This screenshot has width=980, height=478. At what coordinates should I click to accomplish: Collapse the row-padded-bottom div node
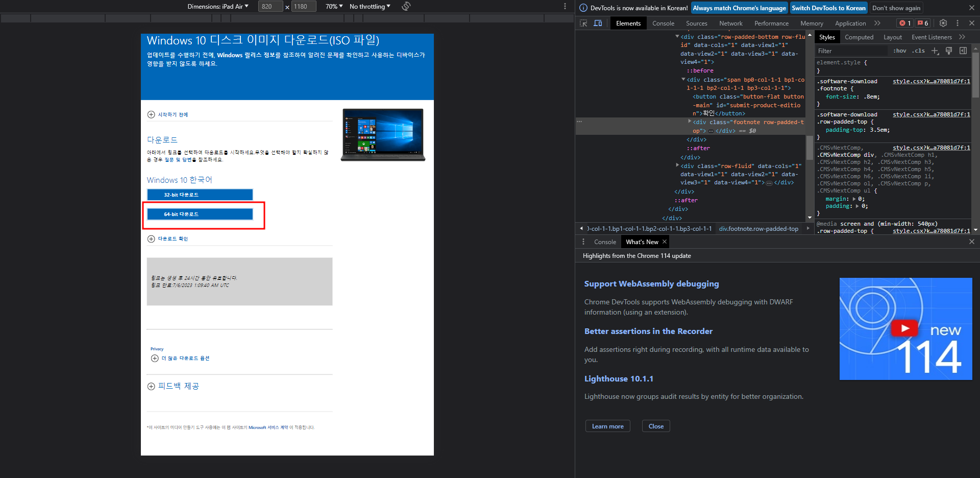(x=677, y=36)
